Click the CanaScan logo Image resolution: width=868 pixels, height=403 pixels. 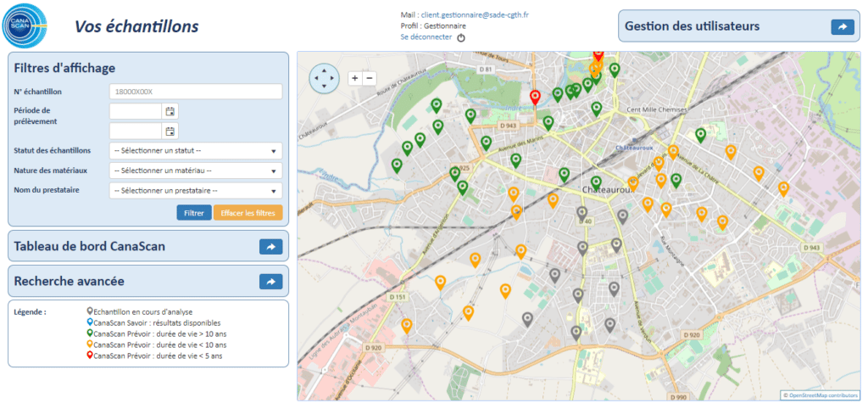(x=25, y=25)
